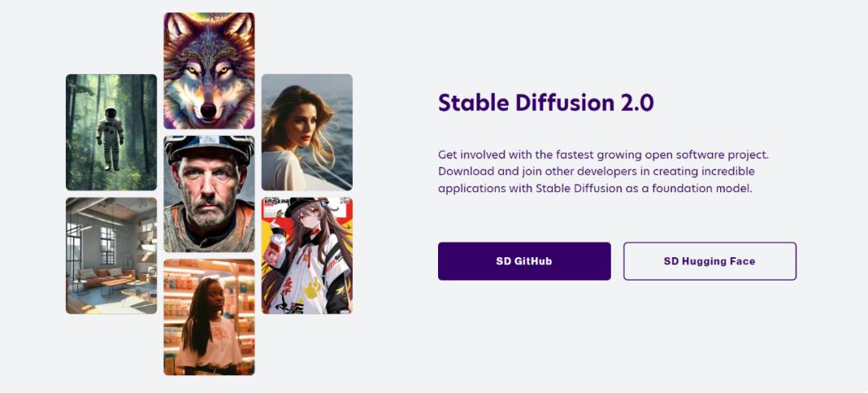The width and height of the screenshot is (868, 393).
Task: Open the anime girl illustration thumbnail
Action: [x=306, y=256]
